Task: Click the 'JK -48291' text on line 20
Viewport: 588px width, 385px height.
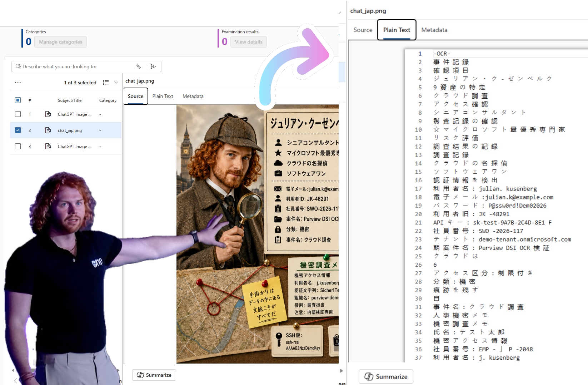Action: point(494,214)
